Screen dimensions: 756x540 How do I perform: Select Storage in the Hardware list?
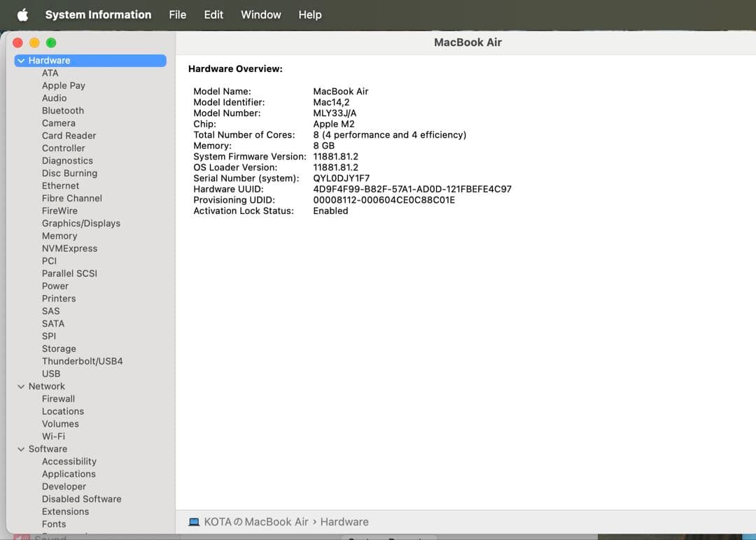pyautogui.click(x=59, y=348)
